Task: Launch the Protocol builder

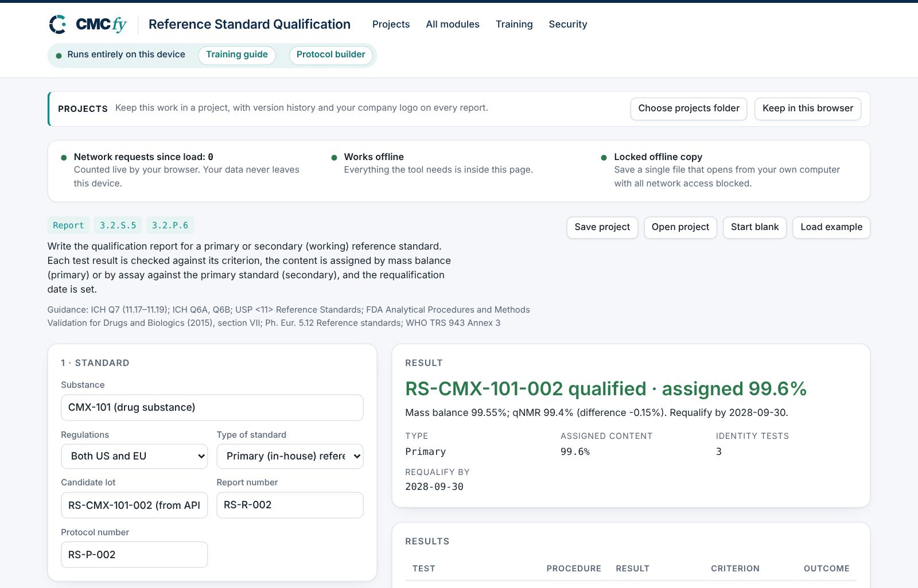Action: click(331, 55)
